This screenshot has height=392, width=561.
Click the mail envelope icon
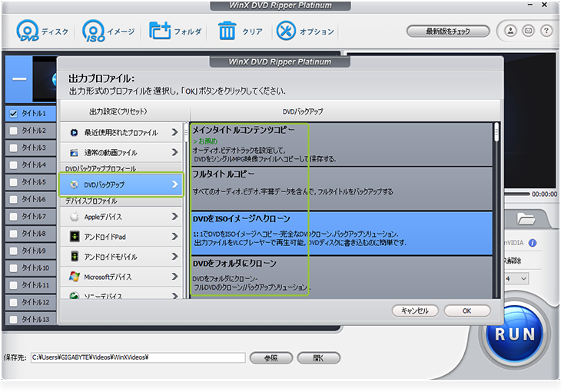[x=529, y=31]
